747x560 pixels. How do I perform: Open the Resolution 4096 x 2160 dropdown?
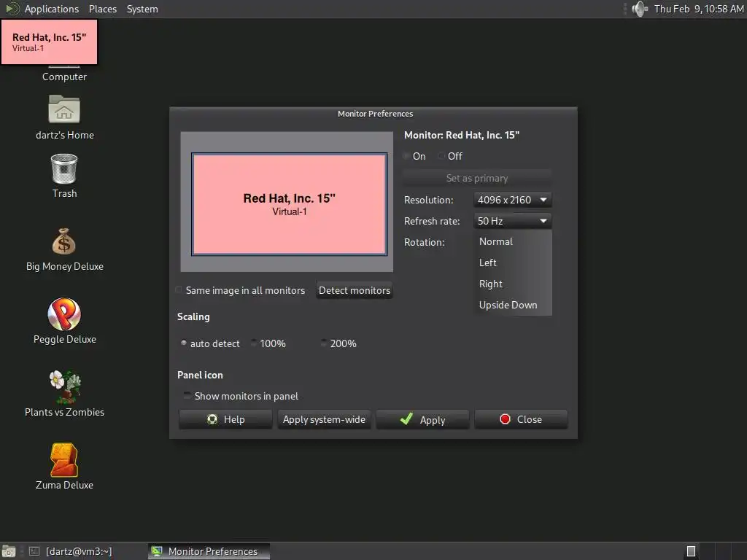tap(513, 200)
